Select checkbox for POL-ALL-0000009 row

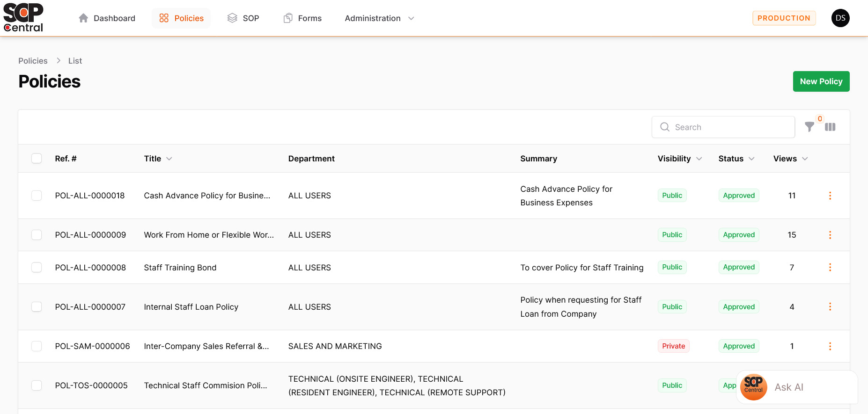point(37,235)
